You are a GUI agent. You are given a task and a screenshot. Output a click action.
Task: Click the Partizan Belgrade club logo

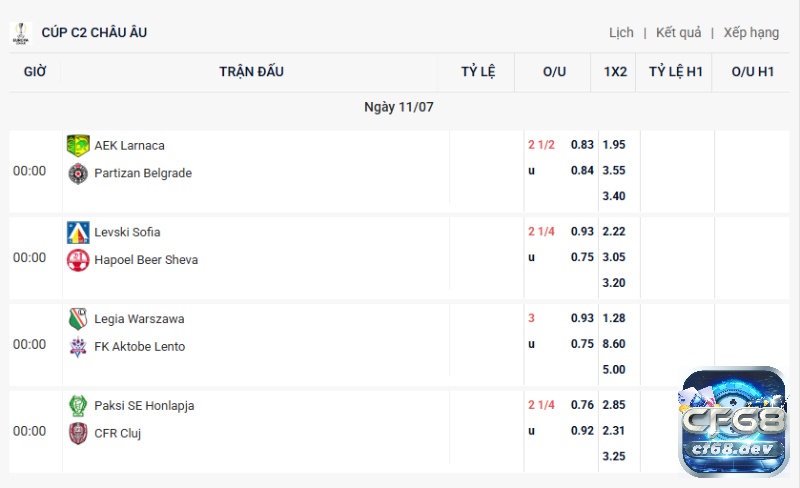pos(78,174)
